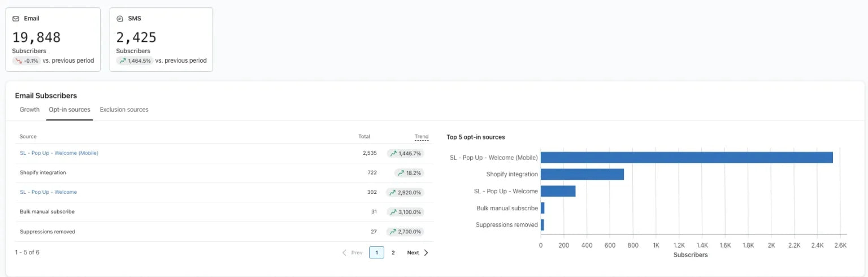
Task: Open the SL - Pop Up - Welcome link
Action: 48,192
